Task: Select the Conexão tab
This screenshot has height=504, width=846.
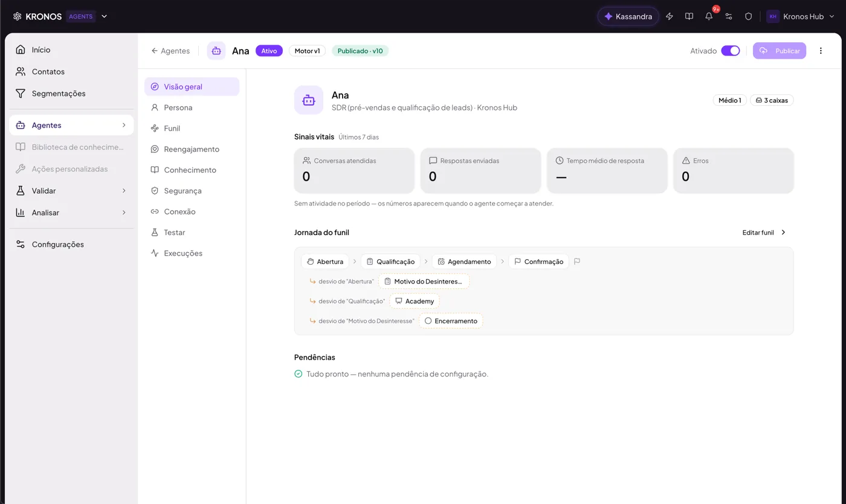Action: pos(192,212)
